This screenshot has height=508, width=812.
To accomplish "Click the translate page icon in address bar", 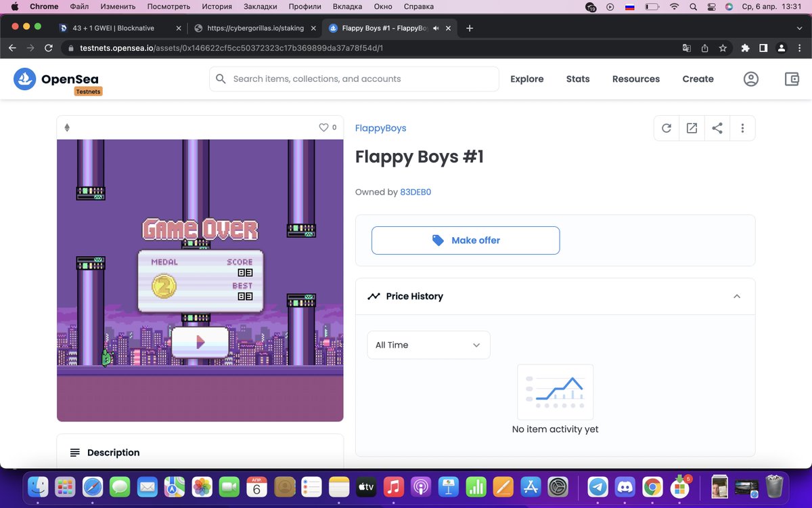I will point(687,48).
